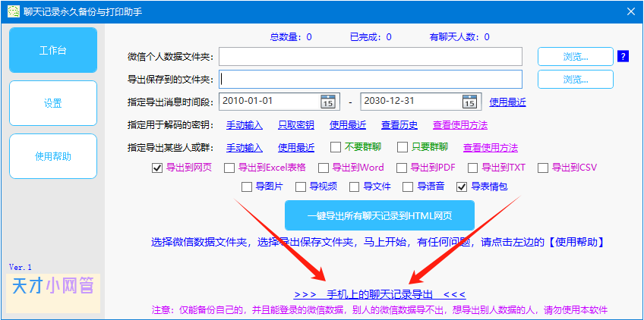The width and height of the screenshot is (644, 320).
Task: Browse for 导出保存到的文件夹
Action: point(576,79)
